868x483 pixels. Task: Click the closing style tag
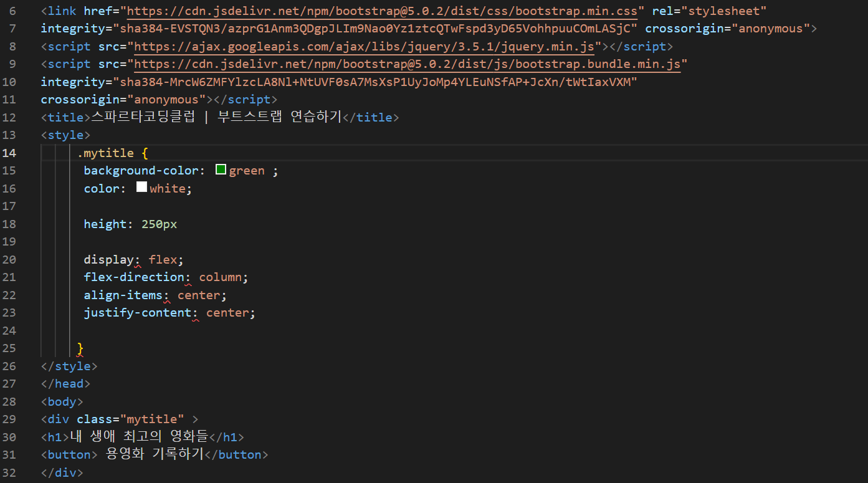69,366
